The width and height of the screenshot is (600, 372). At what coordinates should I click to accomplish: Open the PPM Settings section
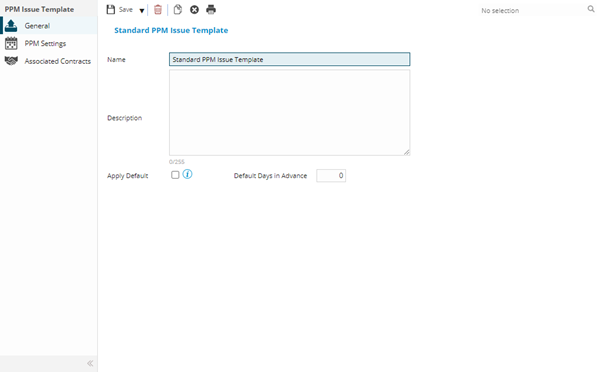(49, 43)
